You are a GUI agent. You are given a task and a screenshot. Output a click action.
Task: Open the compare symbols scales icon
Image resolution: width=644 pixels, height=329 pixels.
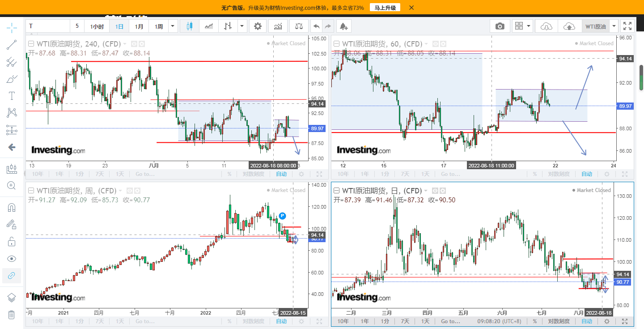pos(298,26)
